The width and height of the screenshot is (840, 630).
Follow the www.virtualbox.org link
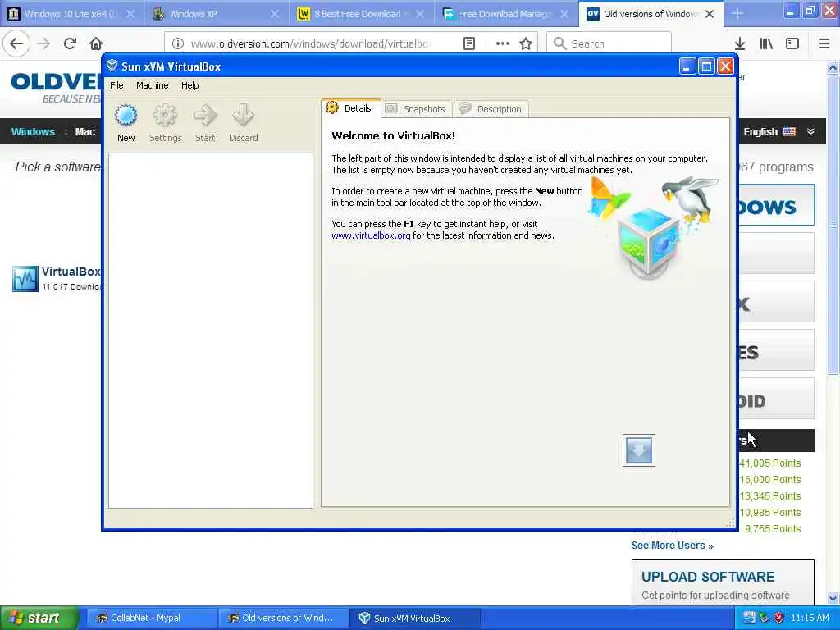(x=371, y=235)
